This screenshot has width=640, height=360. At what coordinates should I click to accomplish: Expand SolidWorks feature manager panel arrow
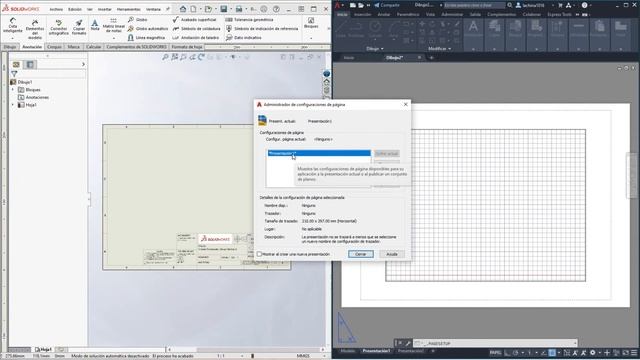83,64
